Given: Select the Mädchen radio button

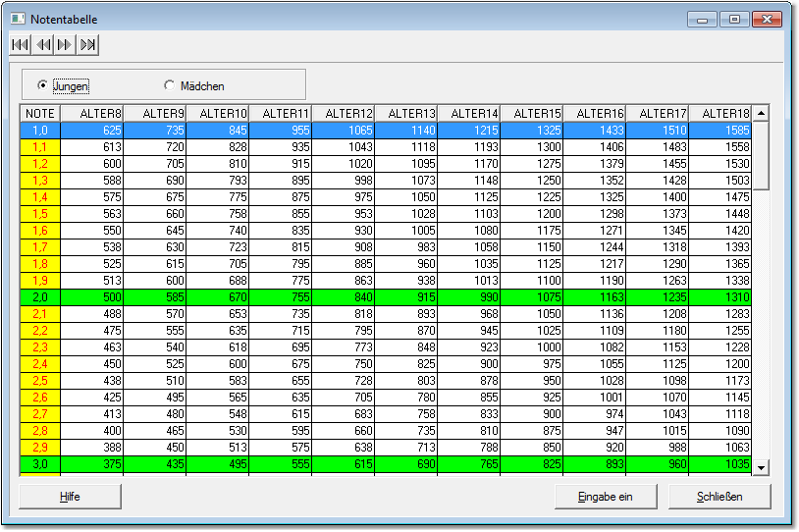Looking at the screenshot, I should click(170, 85).
